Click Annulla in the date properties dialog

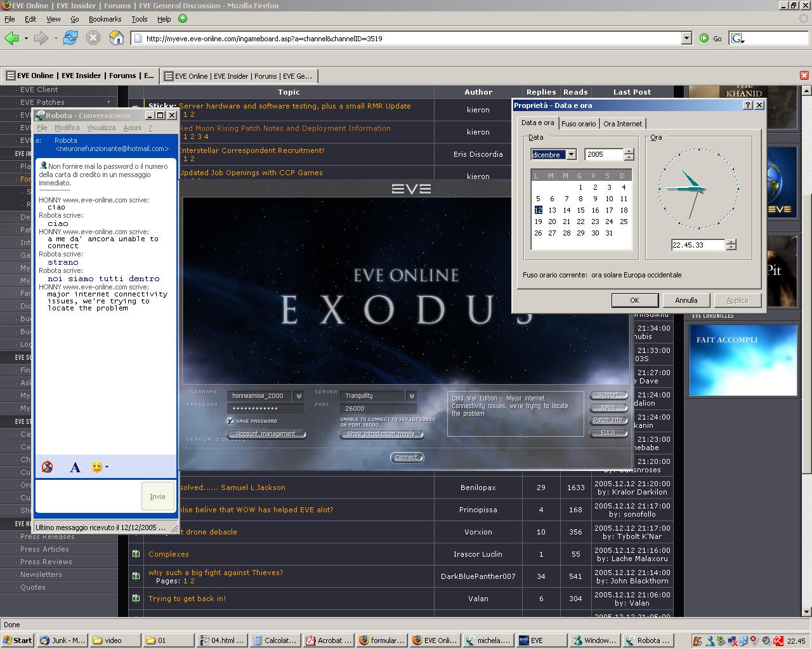686,300
